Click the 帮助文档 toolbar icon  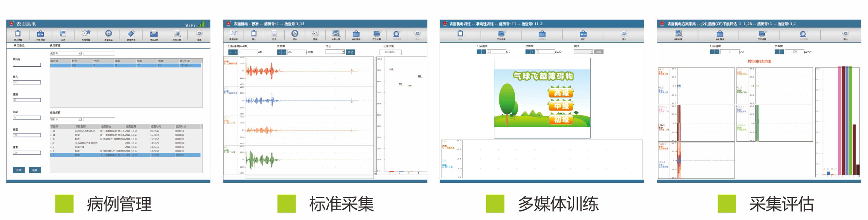pos(177,34)
